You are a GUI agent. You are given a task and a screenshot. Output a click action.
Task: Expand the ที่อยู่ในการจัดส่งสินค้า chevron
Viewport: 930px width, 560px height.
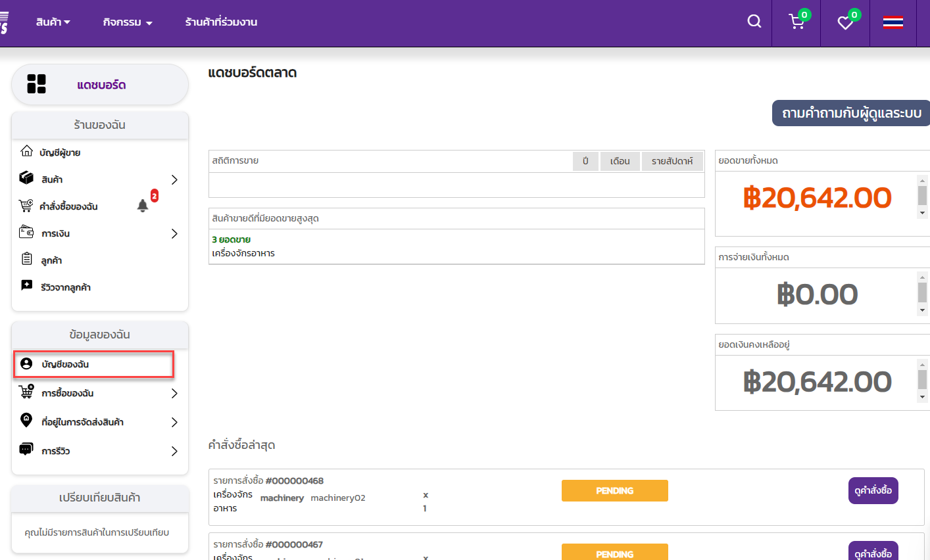coord(174,422)
